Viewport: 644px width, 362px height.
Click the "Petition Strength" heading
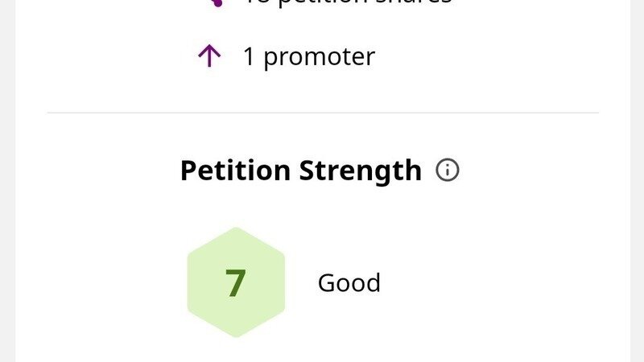(x=300, y=171)
